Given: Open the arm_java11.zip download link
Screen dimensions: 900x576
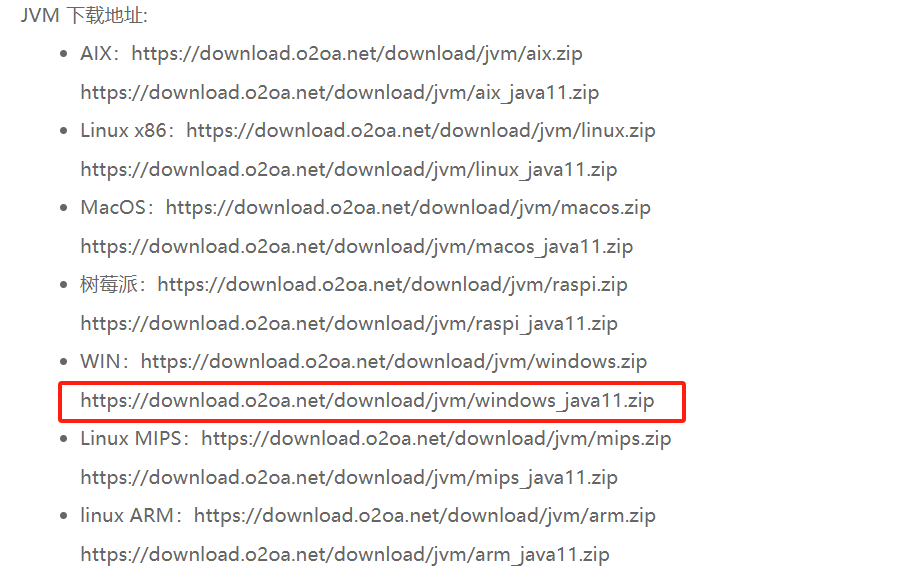Looking at the screenshot, I should click(345, 555).
